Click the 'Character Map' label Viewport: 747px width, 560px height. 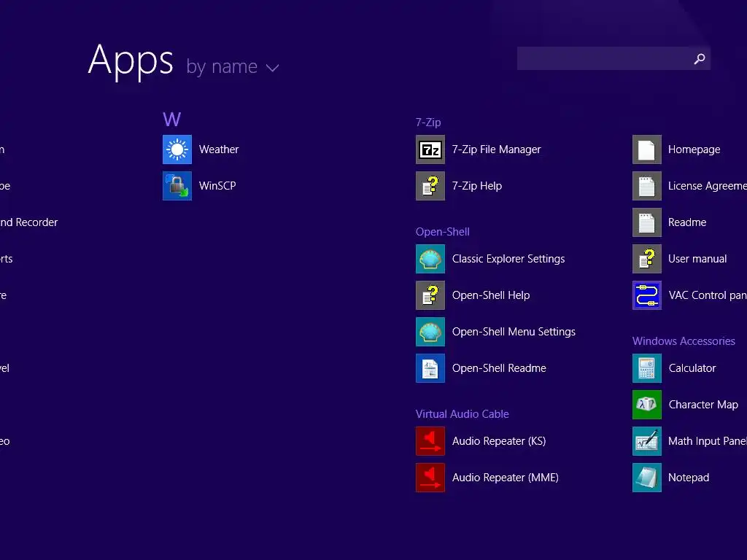pyautogui.click(x=703, y=405)
